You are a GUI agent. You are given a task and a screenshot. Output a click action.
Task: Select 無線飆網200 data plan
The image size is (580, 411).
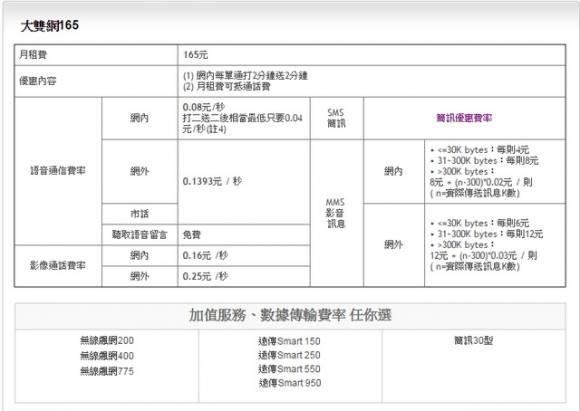click(107, 340)
